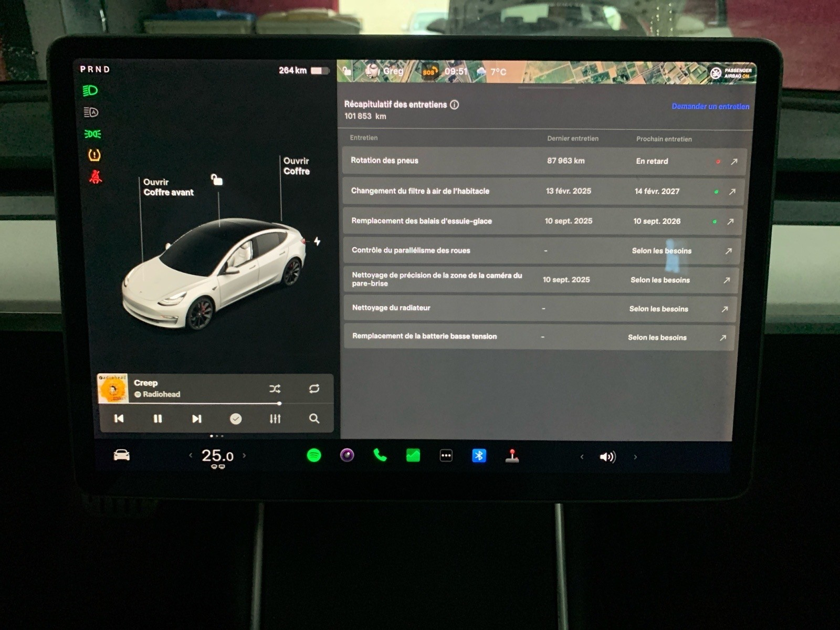The image size is (840, 630).
Task: Toggle the car door lock icon
Action: [217, 180]
